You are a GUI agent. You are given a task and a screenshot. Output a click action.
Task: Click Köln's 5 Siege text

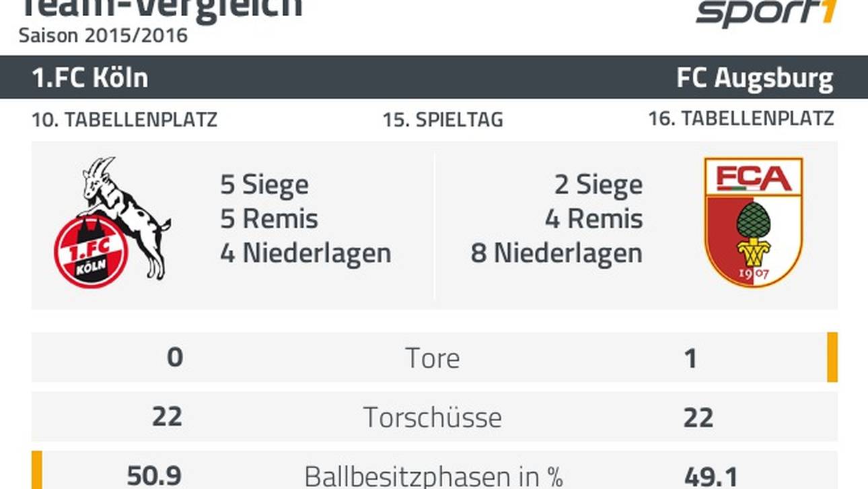(264, 185)
